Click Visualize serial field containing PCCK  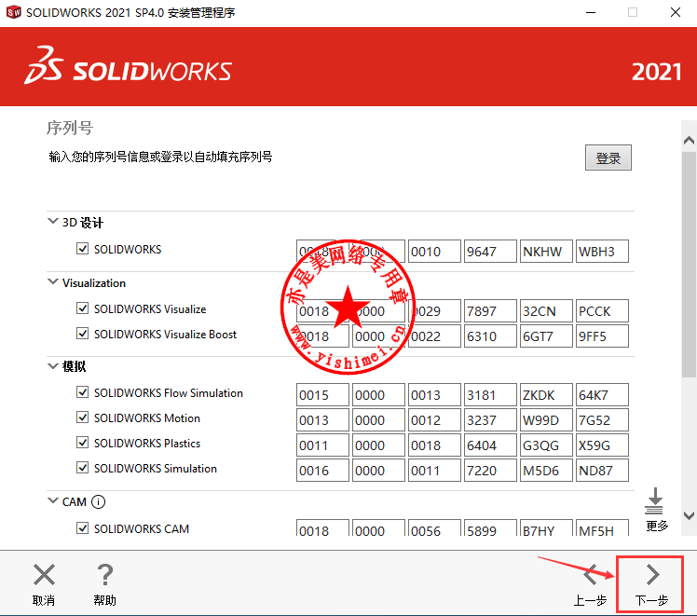click(602, 310)
